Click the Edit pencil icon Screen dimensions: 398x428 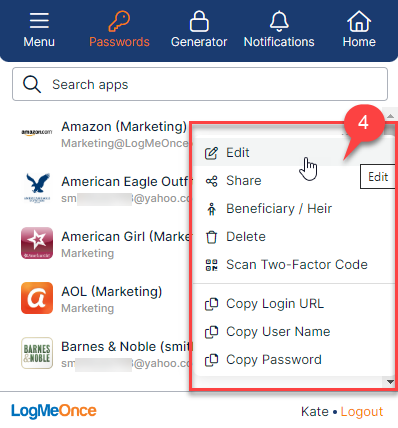(211, 153)
